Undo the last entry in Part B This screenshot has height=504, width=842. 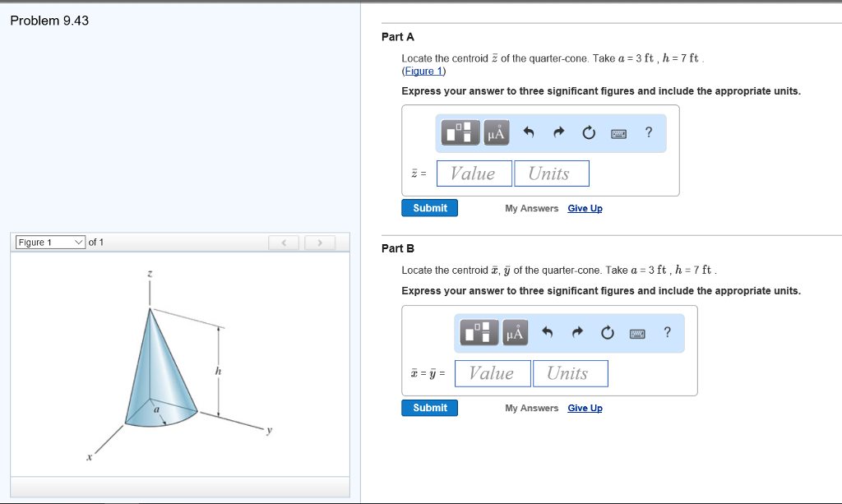[548, 332]
